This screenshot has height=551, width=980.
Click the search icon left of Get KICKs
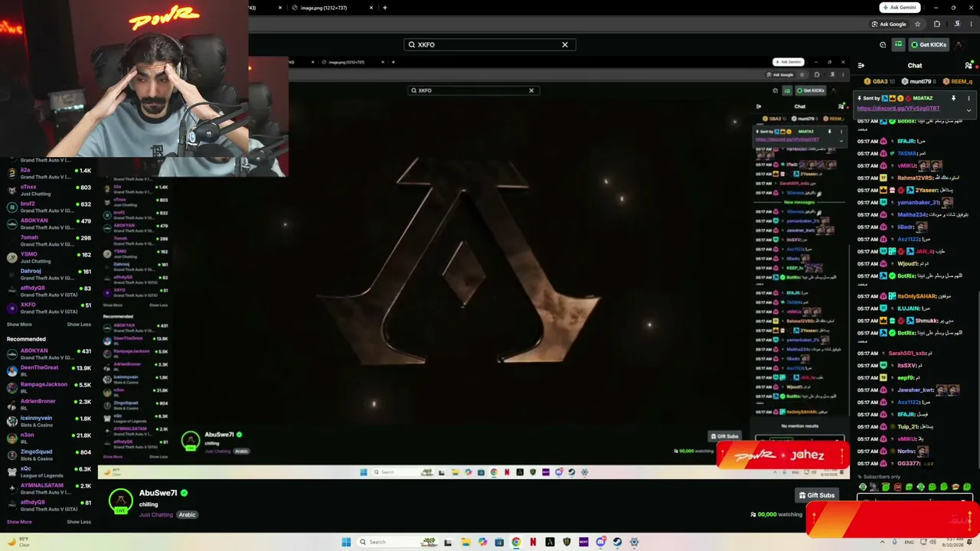[x=883, y=44]
